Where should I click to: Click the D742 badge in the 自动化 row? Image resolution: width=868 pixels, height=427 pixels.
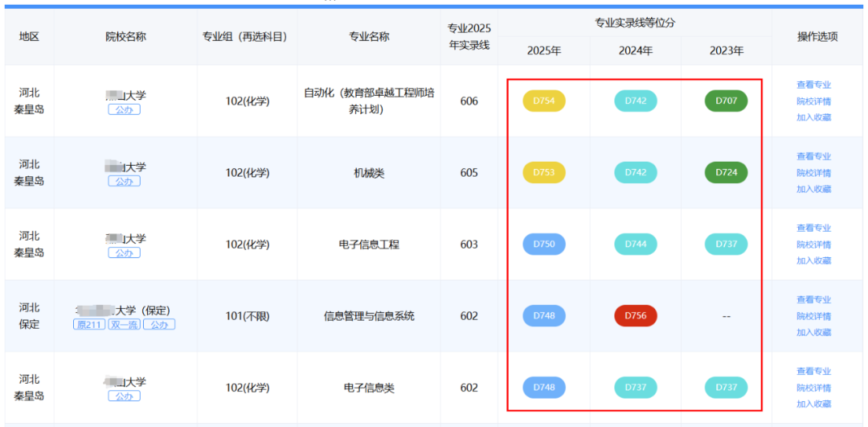point(636,101)
